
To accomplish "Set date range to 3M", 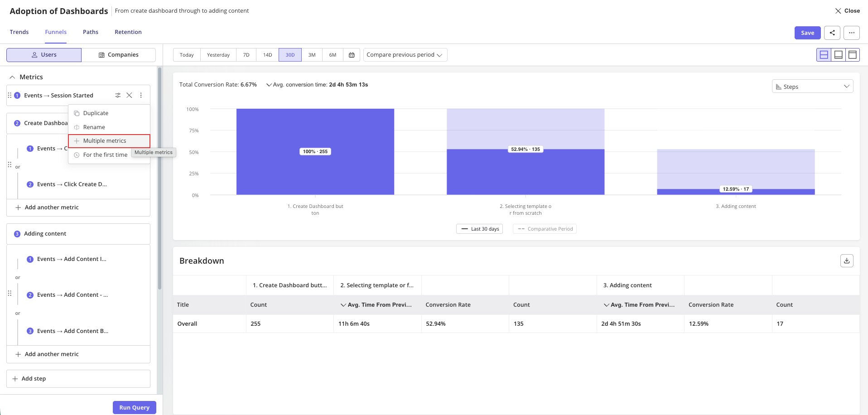I will tap(312, 55).
